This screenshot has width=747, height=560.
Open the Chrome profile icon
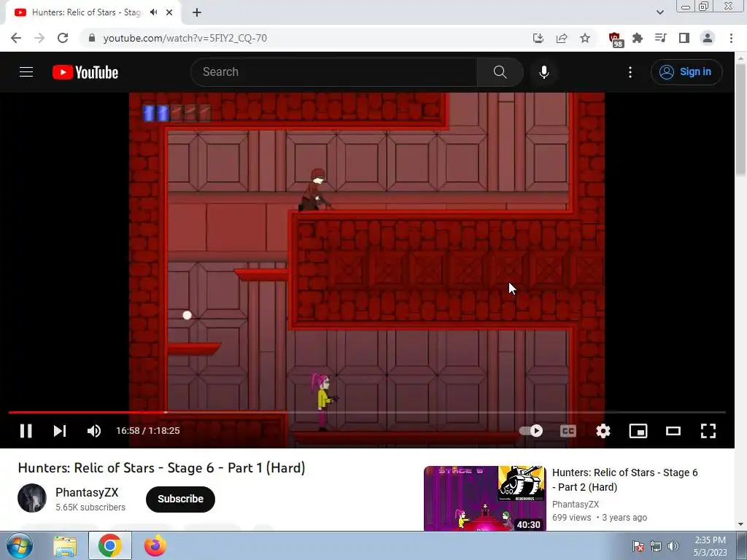click(708, 38)
